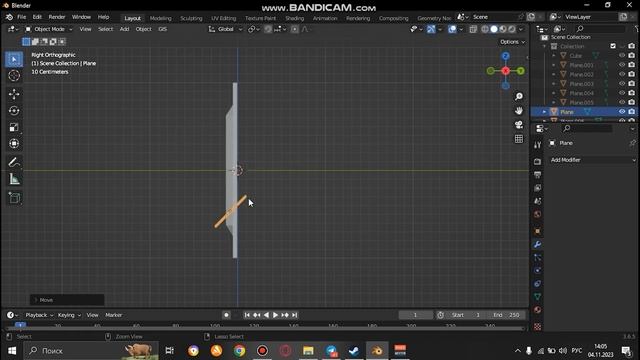Choose the Measure tool
The width and height of the screenshot is (640, 360).
coord(14,179)
